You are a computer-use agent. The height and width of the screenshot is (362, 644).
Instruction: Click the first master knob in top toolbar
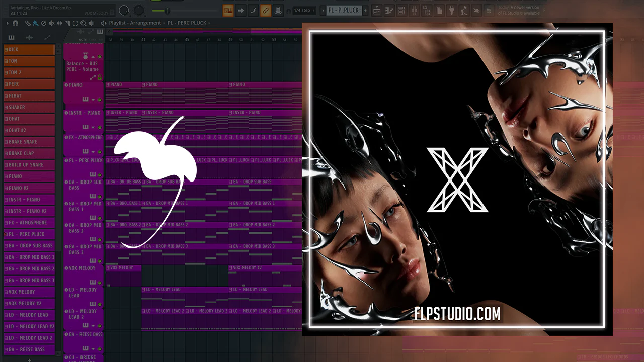point(124,10)
